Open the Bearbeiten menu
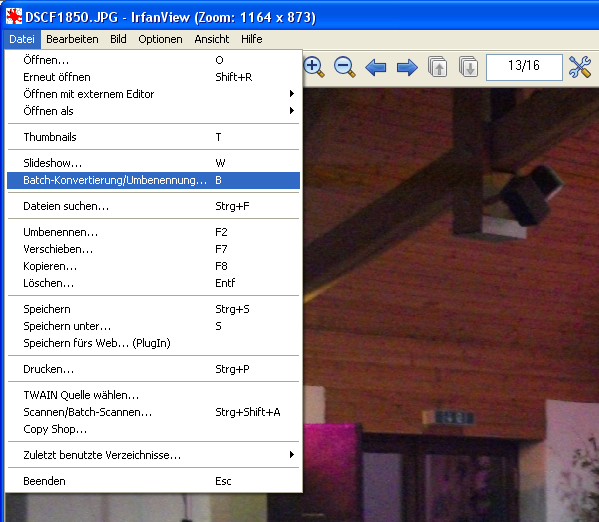The image size is (599, 522). pos(72,39)
